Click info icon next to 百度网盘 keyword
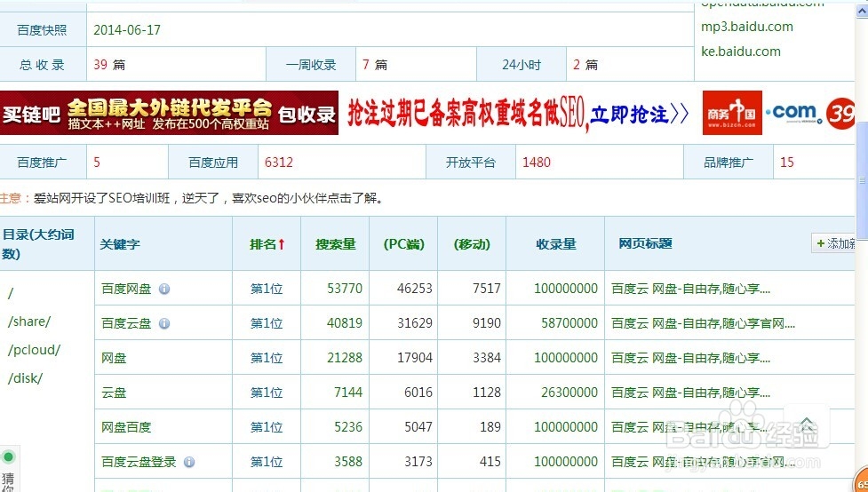Image resolution: width=868 pixels, height=492 pixels. pyautogui.click(x=164, y=289)
